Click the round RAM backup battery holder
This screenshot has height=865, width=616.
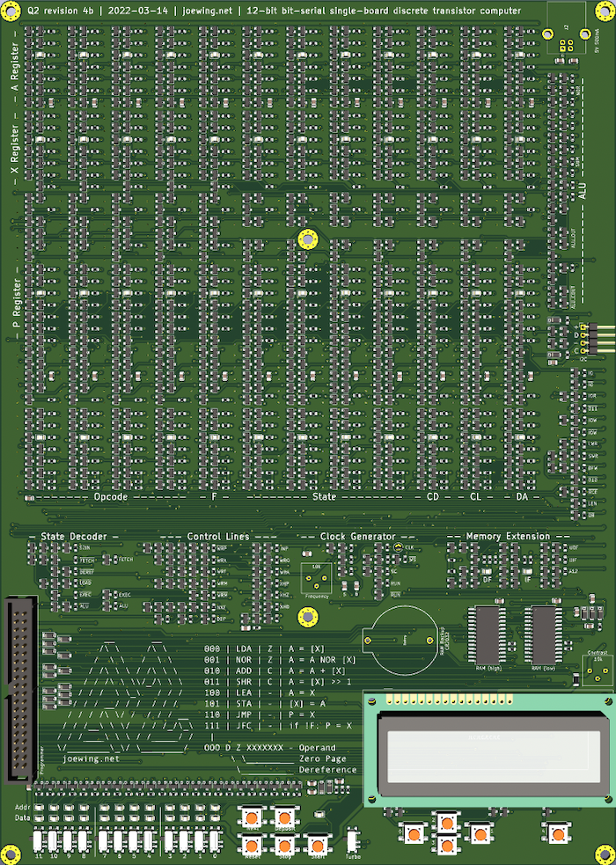pyautogui.click(x=401, y=641)
